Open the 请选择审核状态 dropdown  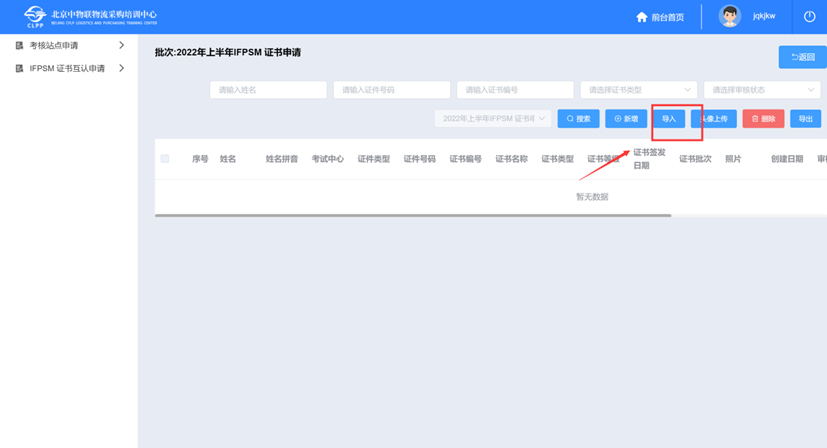(x=762, y=90)
